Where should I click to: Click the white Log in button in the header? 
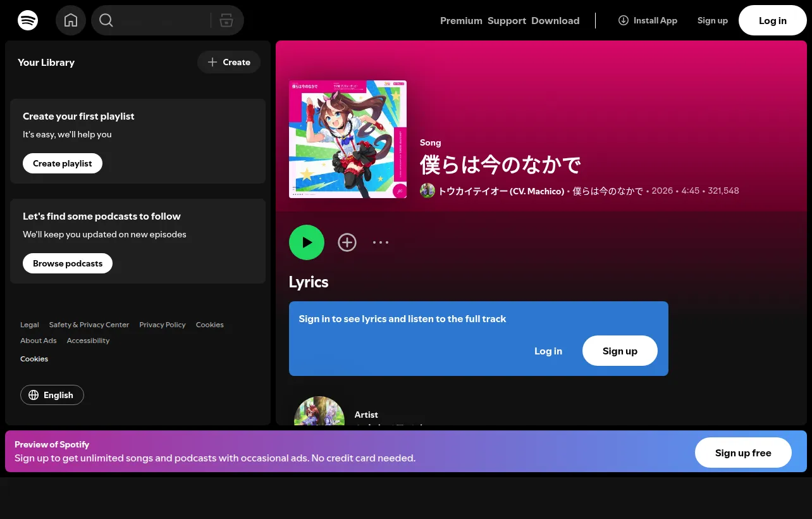pyautogui.click(x=773, y=20)
